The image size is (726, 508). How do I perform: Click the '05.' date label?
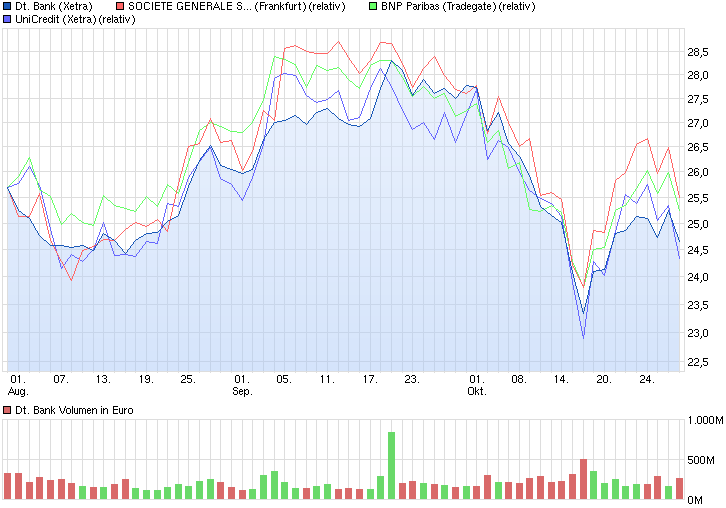pos(284,380)
